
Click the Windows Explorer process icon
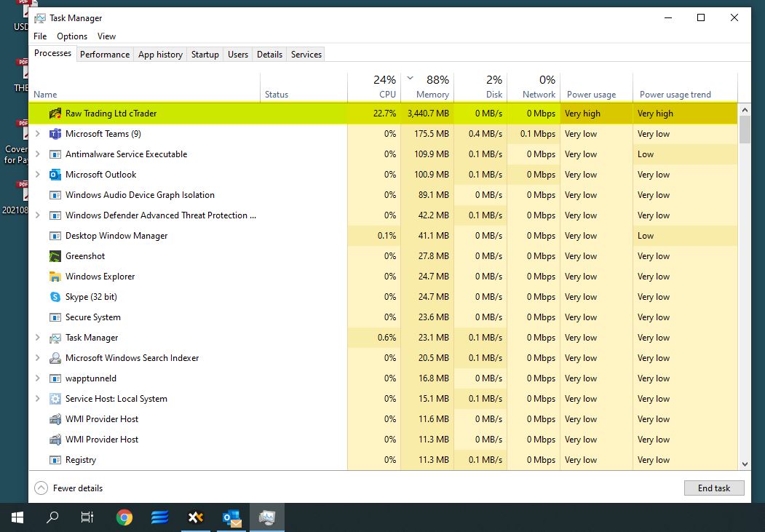[x=55, y=277]
